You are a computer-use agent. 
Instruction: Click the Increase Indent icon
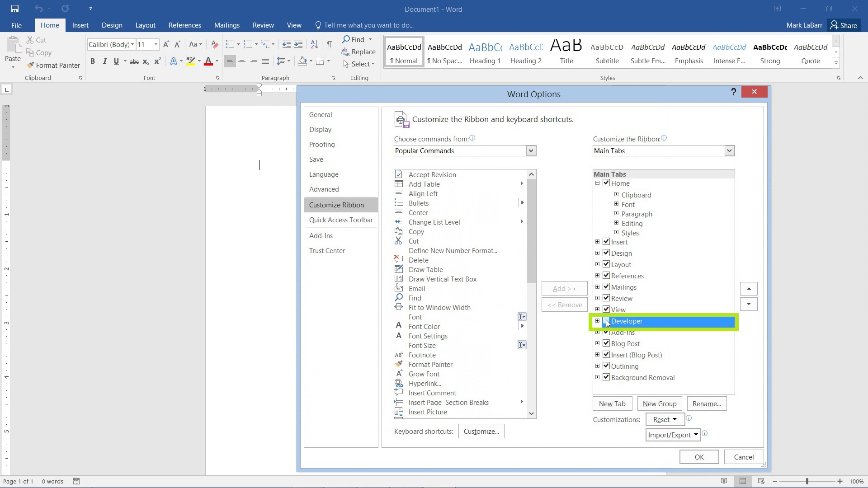click(298, 44)
